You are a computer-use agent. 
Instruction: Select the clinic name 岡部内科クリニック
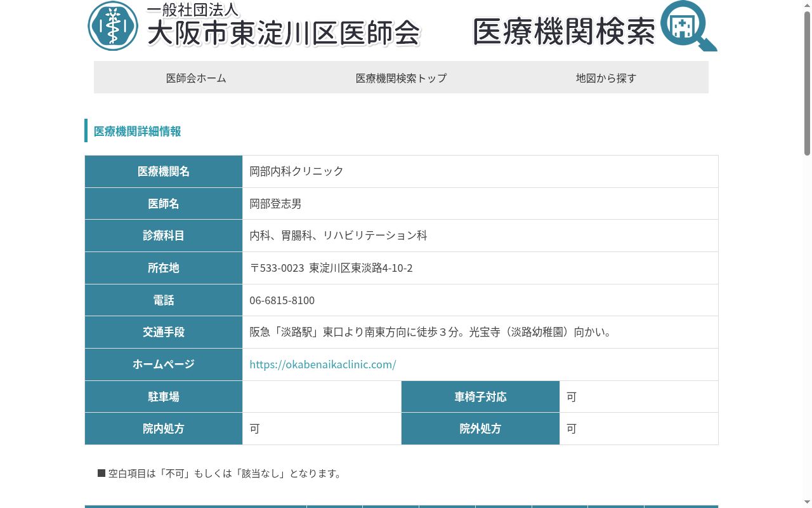coord(296,171)
